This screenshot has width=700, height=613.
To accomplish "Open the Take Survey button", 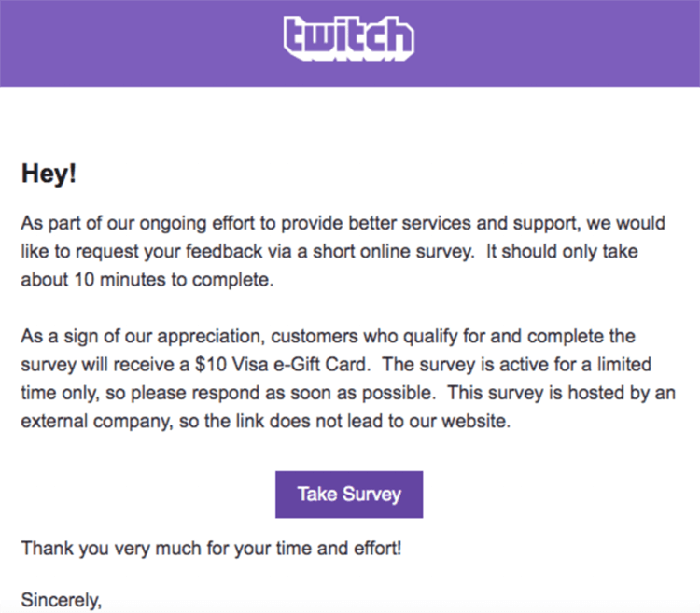I will pyautogui.click(x=349, y=495).
